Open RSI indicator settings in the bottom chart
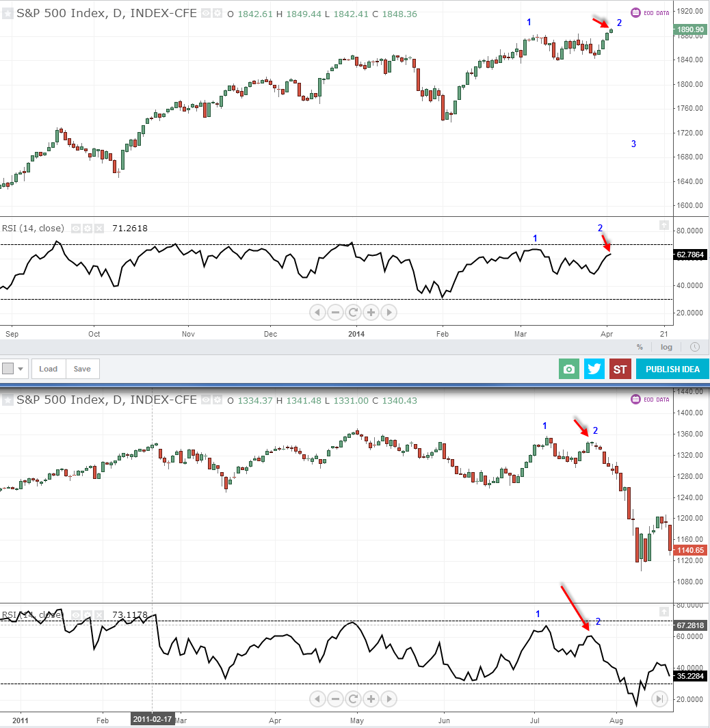 point(88,614)
